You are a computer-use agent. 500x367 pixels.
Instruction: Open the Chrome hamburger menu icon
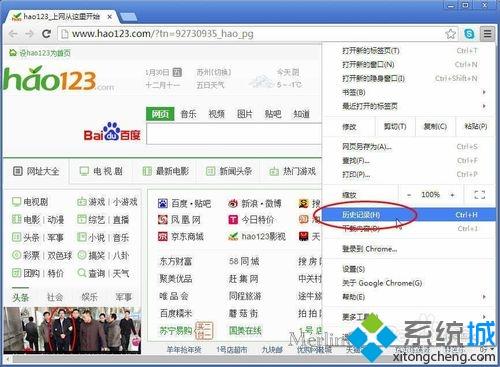pos(487,33)
